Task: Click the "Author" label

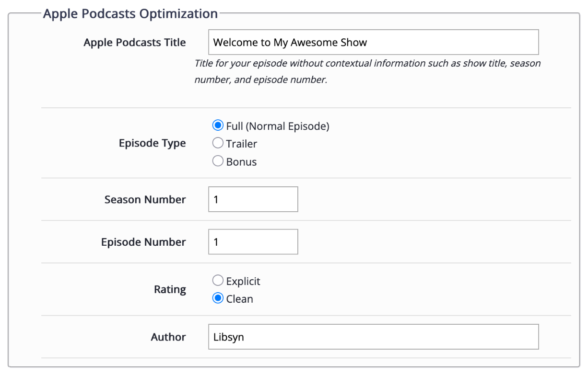Action: pyautogui.click(x=168, y=337)
